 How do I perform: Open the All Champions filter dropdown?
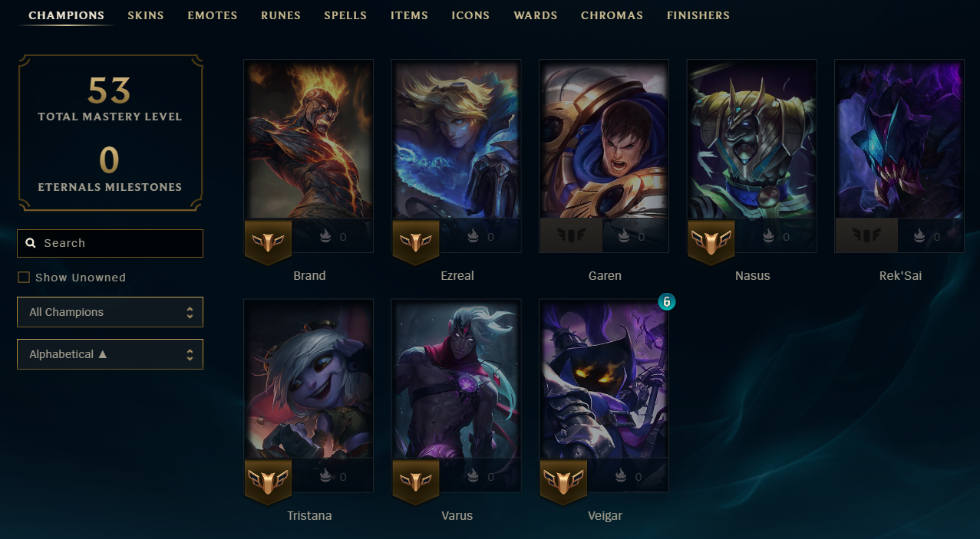(x=110, y=312)
